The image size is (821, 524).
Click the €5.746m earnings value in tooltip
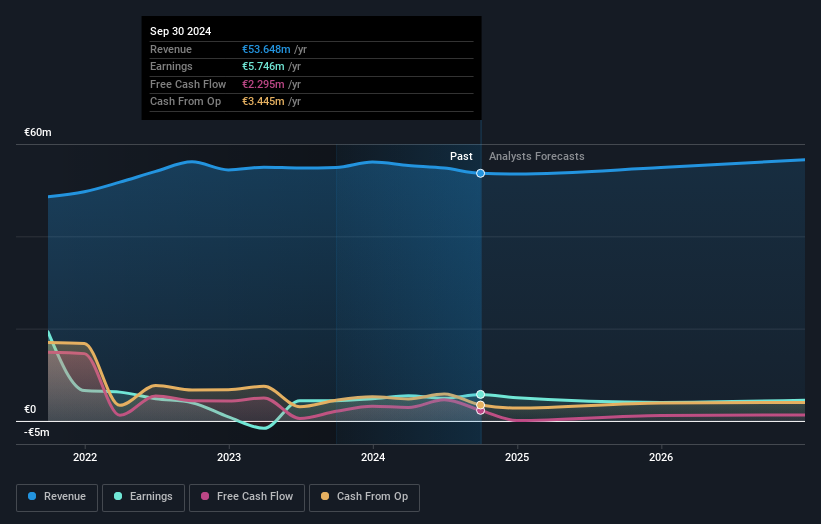pos(263,66)
